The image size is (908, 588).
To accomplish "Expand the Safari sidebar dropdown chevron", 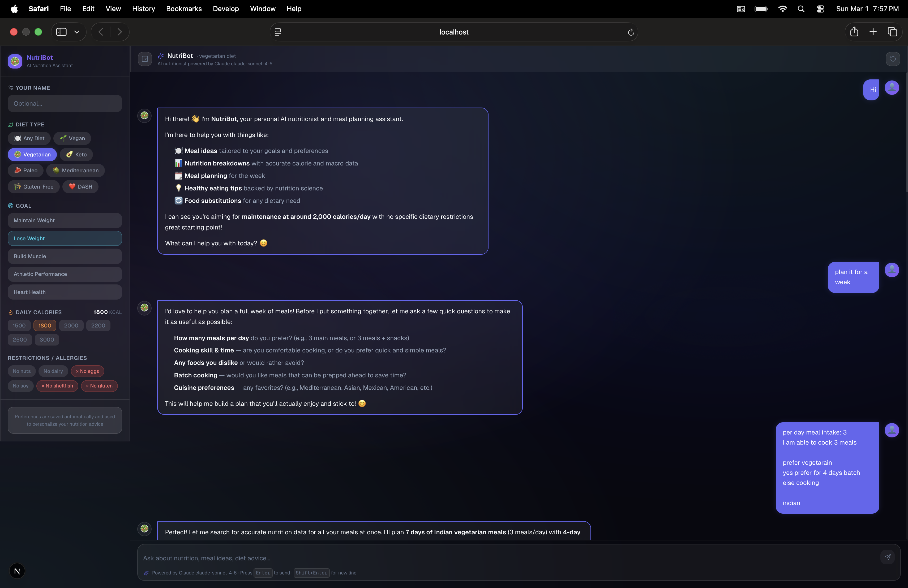I will click(77, 32).
